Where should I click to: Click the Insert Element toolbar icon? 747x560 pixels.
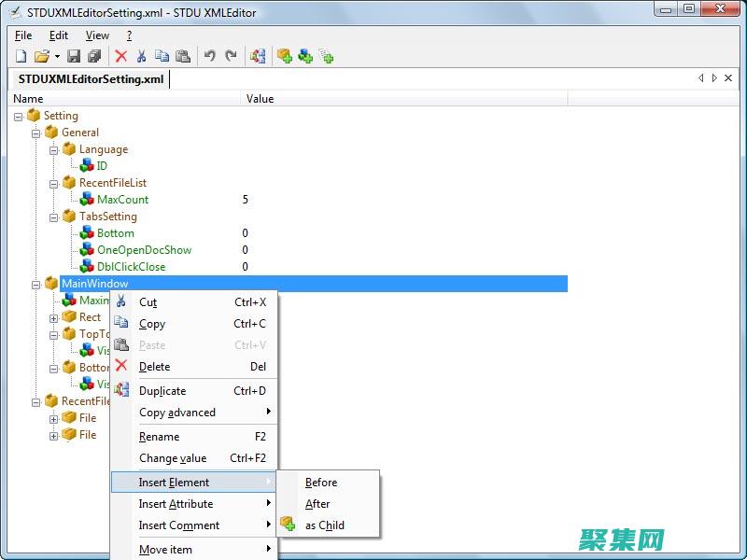click(x=284, y=56)
